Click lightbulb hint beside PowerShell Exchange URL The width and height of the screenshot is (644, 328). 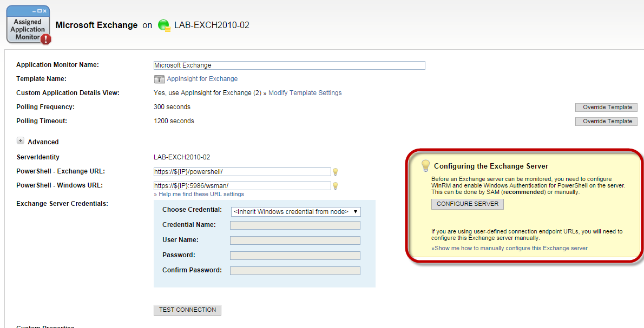[x=336, y=172]
